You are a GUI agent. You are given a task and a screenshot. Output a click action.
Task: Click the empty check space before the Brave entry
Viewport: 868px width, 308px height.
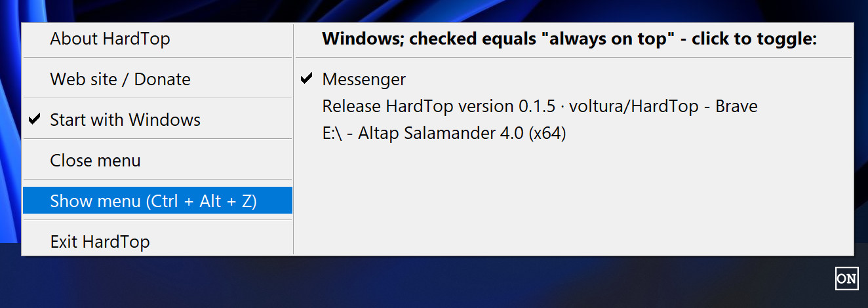(x=306, y=106)
